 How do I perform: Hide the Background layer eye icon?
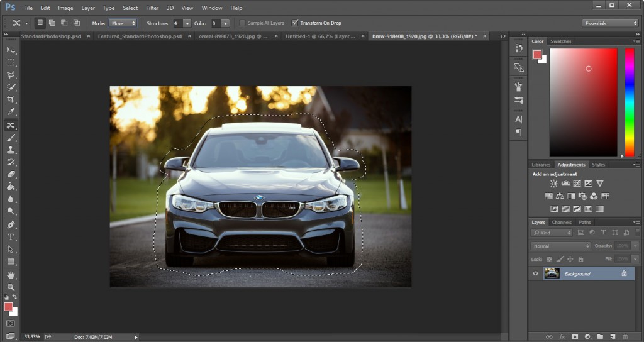536,273
